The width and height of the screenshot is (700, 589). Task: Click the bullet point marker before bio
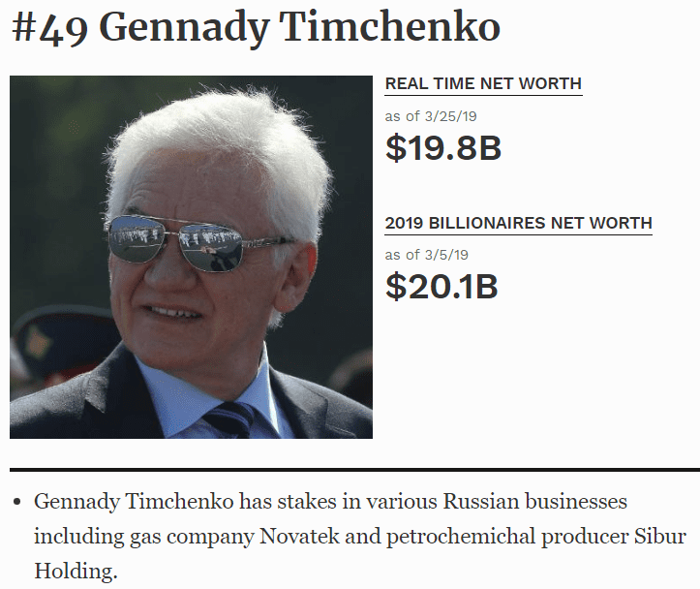click(17, 502)
